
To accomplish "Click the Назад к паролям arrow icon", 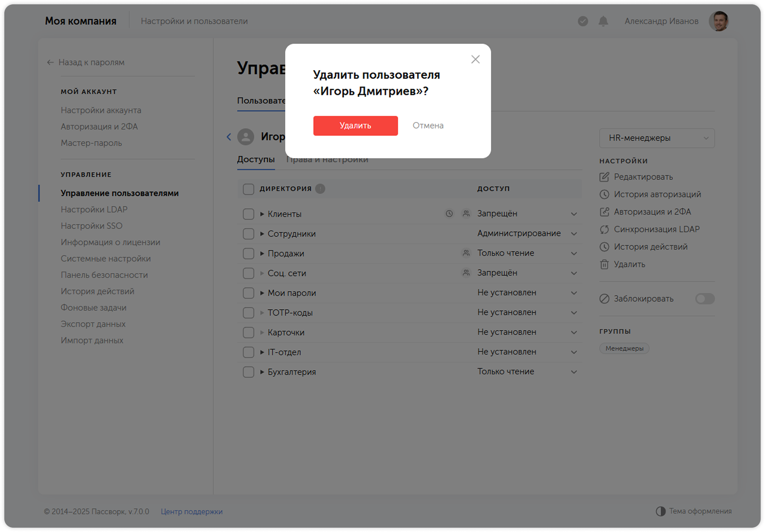I will 50,62.
